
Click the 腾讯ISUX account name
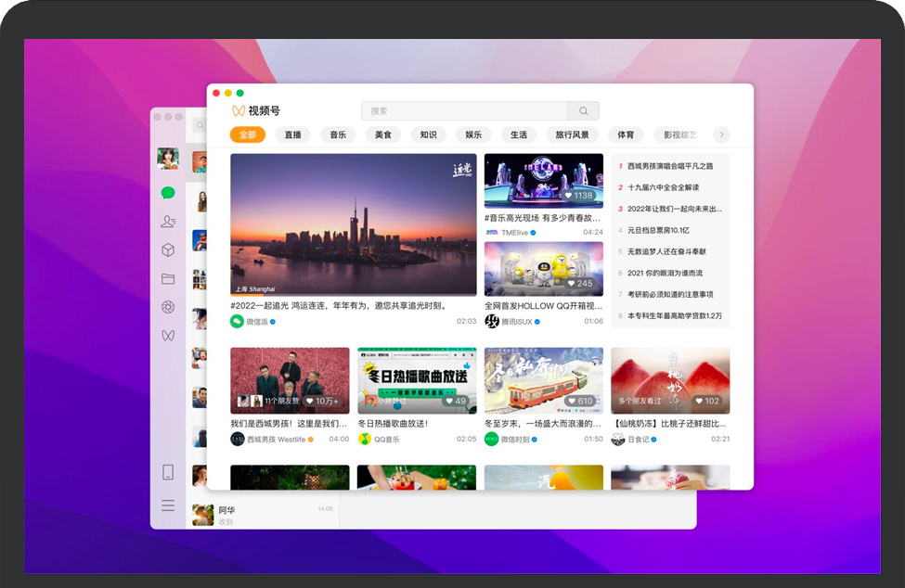(x=517, y=322)
